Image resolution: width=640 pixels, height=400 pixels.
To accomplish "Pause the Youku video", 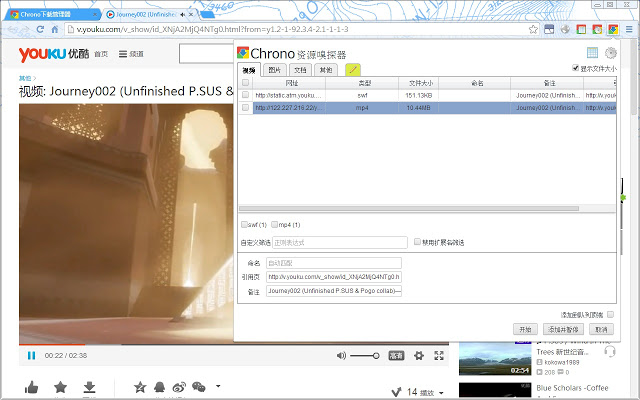I will [31, 356].
